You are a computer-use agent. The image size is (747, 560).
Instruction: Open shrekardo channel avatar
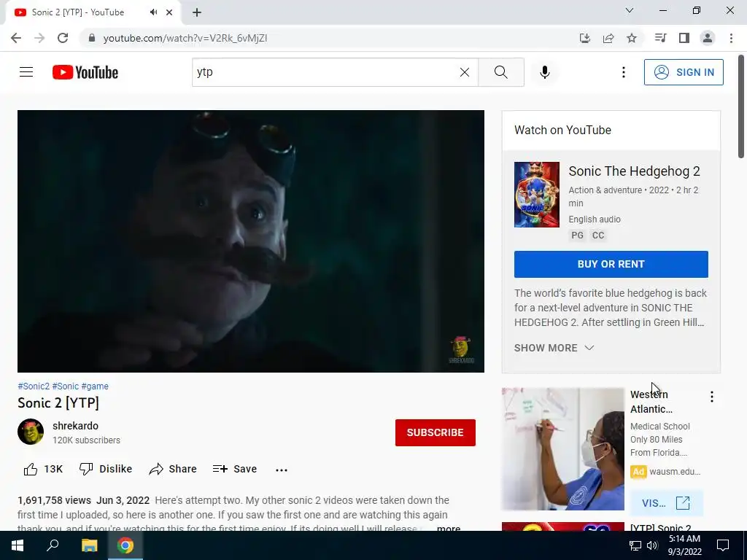[x=31, y=432]
